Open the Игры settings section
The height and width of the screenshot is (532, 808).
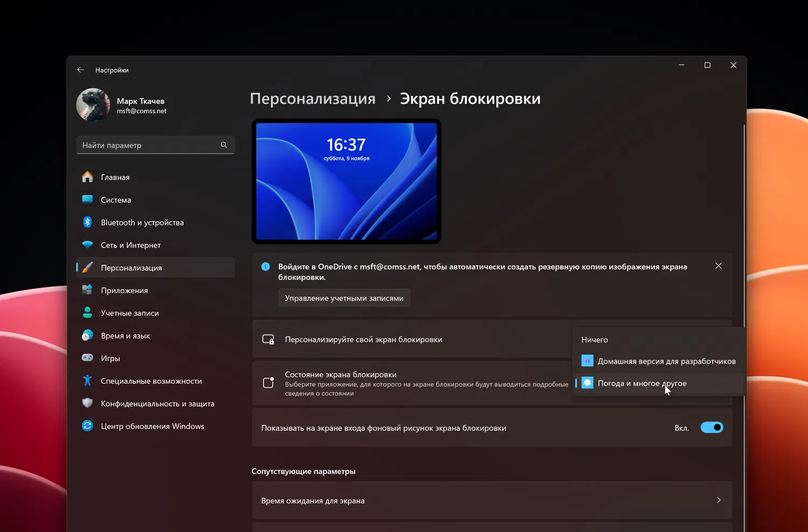(155, 358)
